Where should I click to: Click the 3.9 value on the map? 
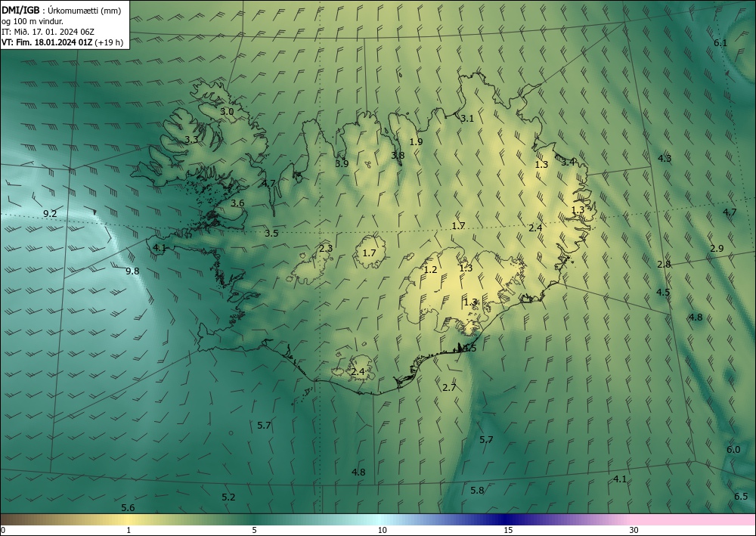342,163
